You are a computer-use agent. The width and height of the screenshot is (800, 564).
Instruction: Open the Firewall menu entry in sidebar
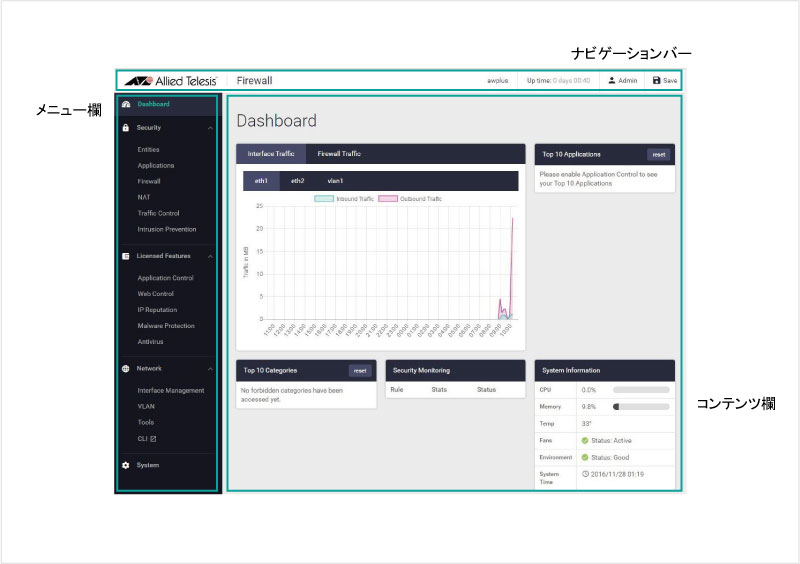(149, 181)
